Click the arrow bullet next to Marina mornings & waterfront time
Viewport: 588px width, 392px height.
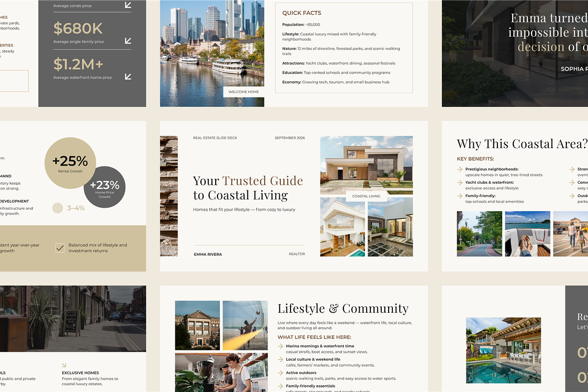tap(281, 346)
